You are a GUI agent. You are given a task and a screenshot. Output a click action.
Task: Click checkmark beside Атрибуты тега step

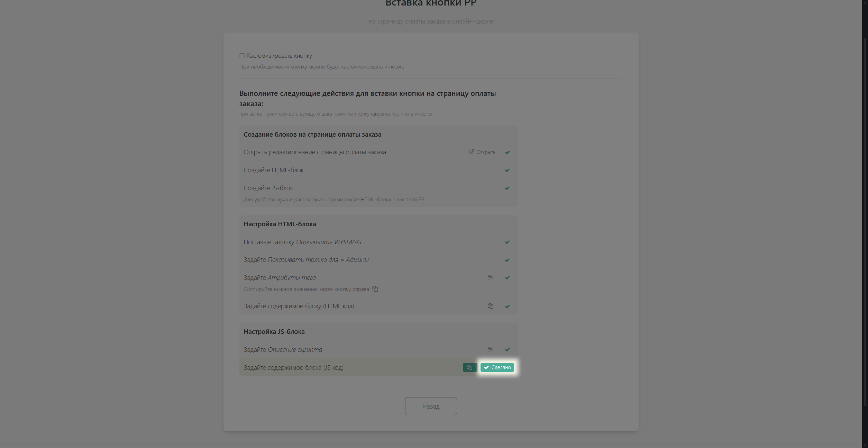tap(507, 278)
